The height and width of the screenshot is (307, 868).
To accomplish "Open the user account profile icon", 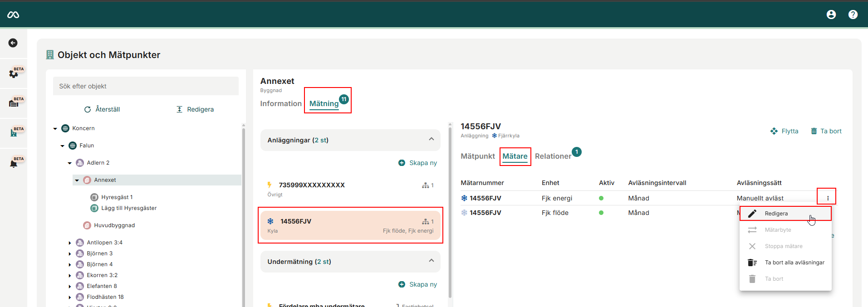I will (831, 15).
